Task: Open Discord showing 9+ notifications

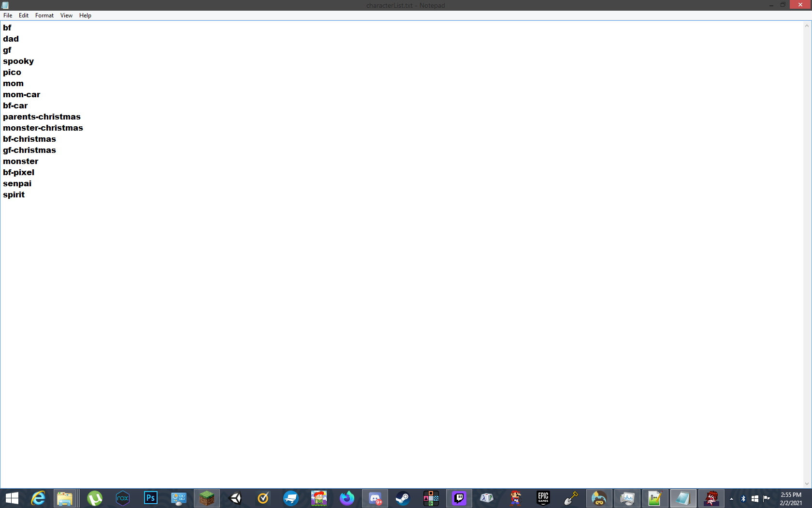Action: point(375,498)
